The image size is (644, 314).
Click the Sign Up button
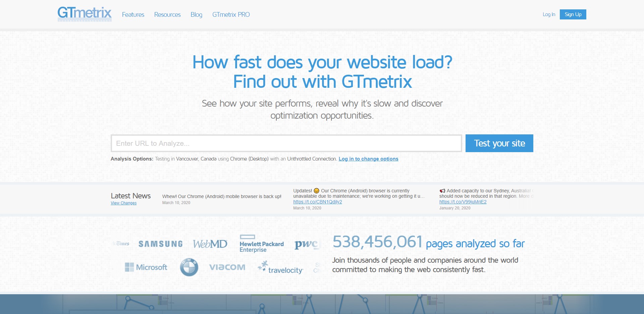click(x=573, y=14)
